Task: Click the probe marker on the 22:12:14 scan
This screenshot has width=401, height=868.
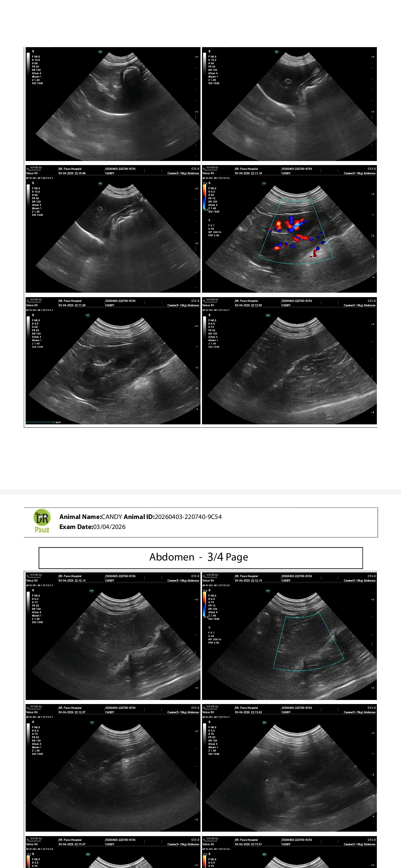Action: click(91, 591)
